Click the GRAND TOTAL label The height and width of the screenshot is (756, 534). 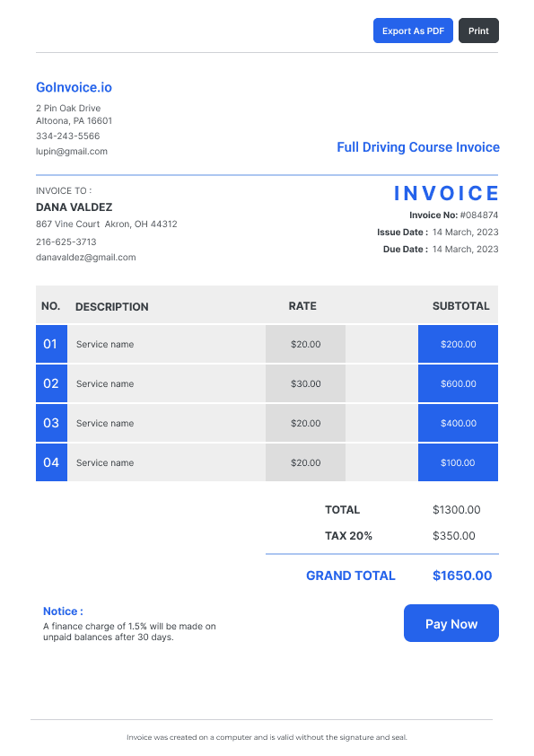[x=351, y=576]
